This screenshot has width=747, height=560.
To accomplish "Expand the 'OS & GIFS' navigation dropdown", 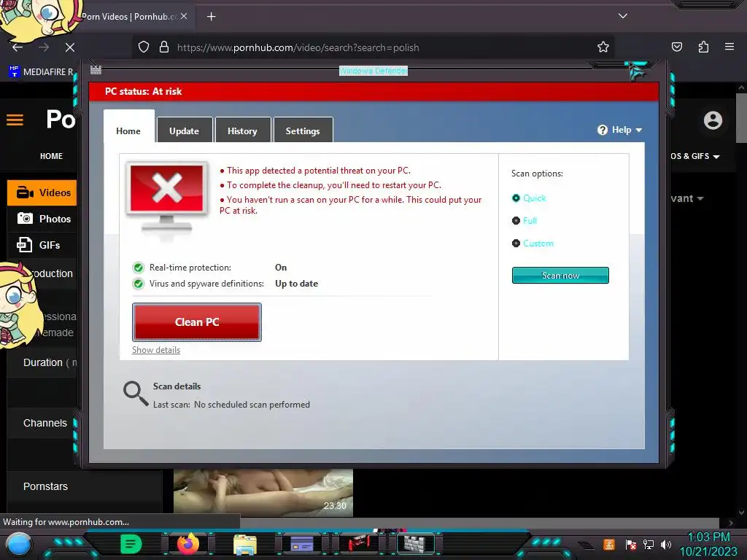I will click(695, 156).
